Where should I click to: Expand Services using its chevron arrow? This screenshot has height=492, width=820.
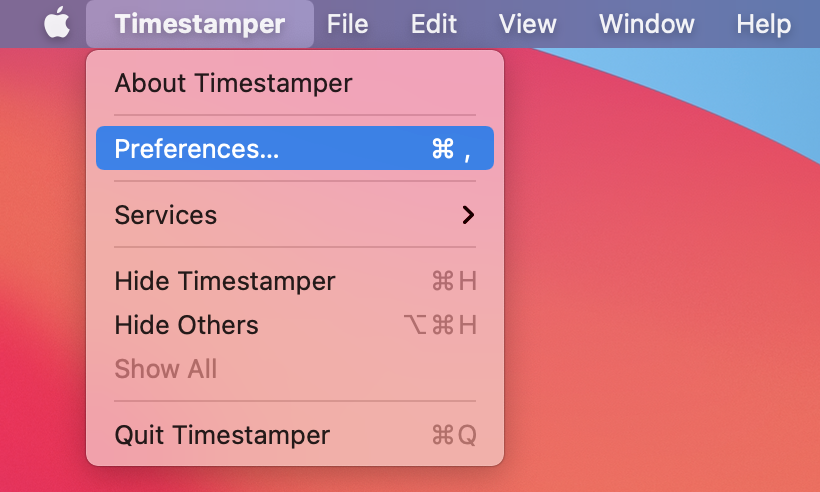[467, 215]
